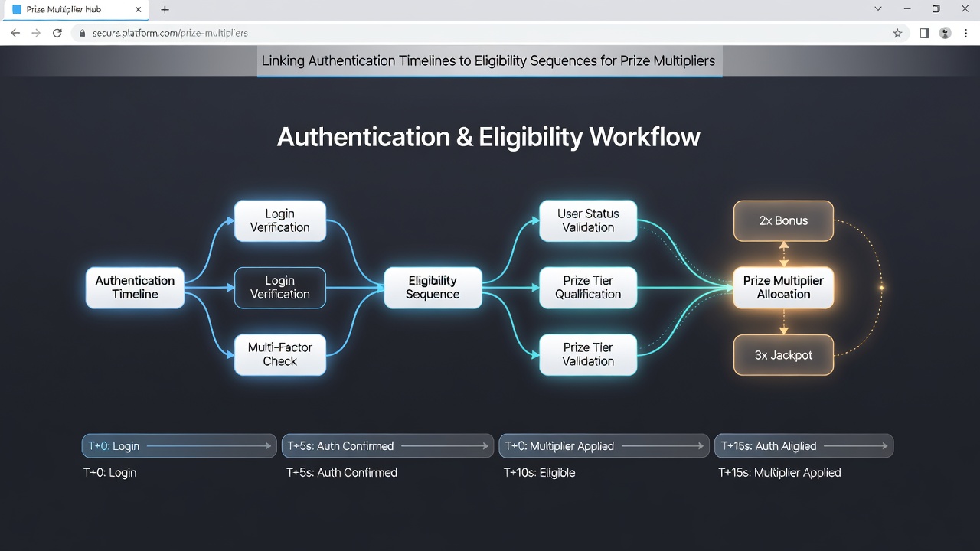The width and height of the screenshot is (980, 551).
Task: Open a new tab with the plus icon
Action: point(165,10)
